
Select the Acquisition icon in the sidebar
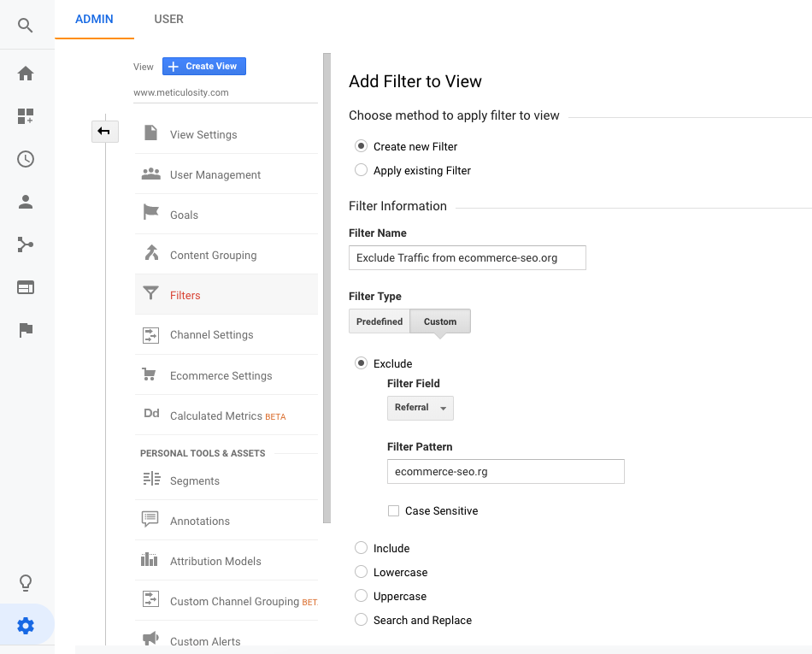pos(25,245)
